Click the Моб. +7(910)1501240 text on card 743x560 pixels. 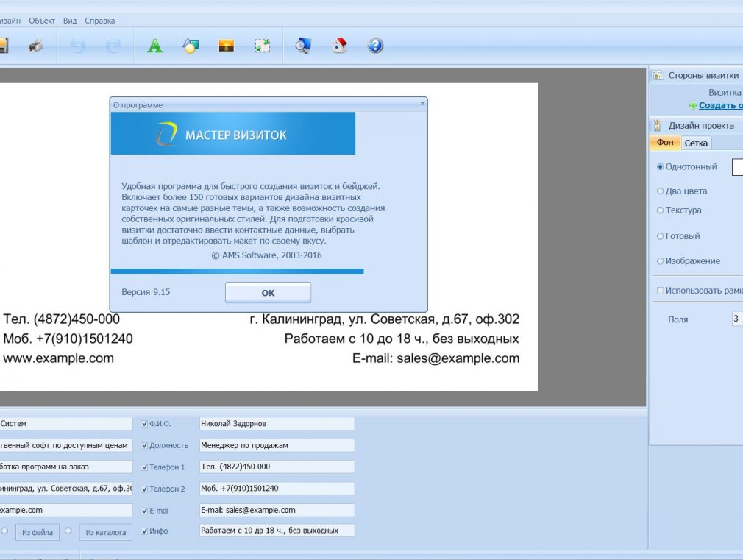68,339
